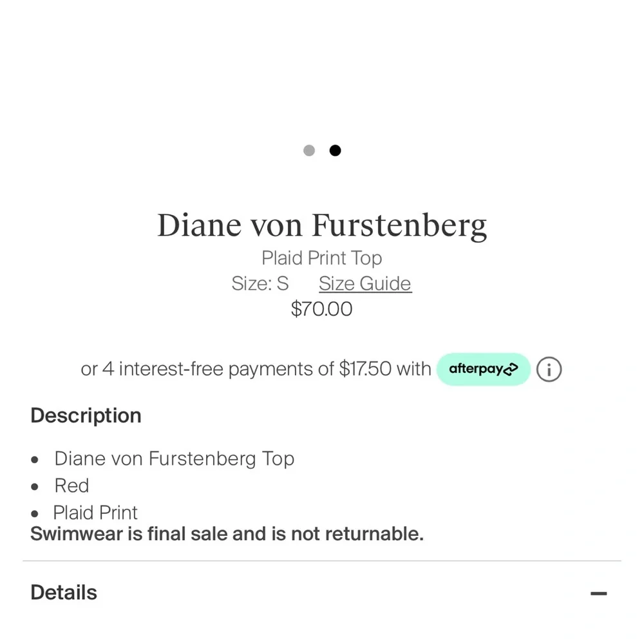Click the active image indicator dot

tap(335, 150)
